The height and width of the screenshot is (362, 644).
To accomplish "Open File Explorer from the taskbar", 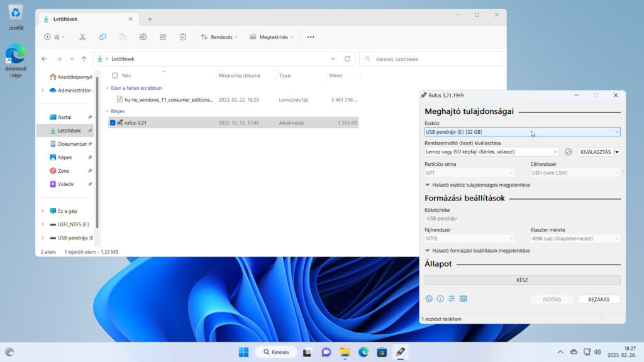I will point(345,352).
